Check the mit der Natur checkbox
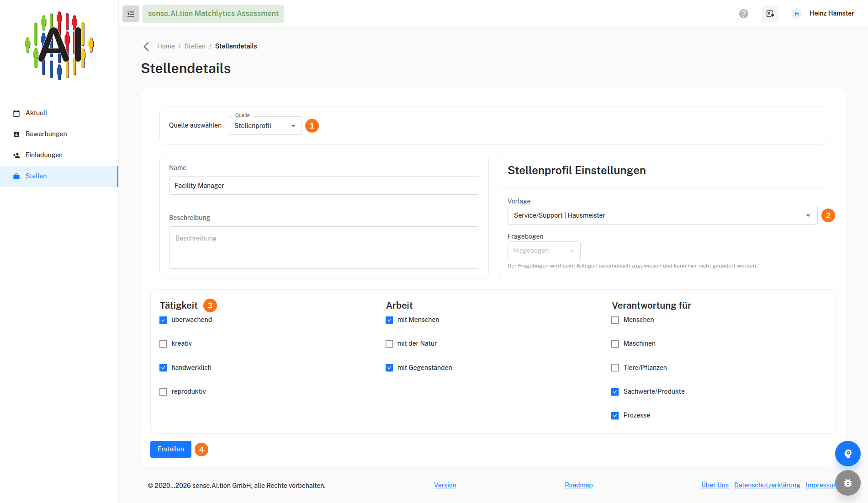Screen dimensions: 868x503 (389, 344)
